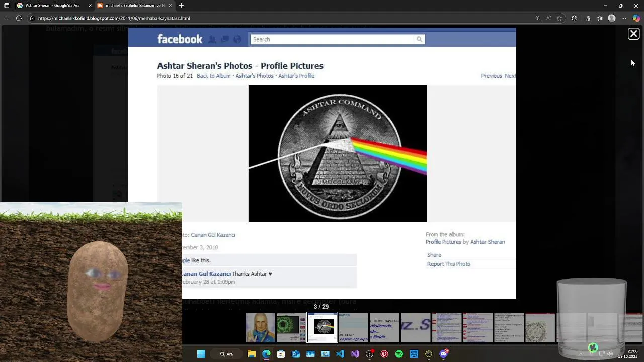
Task: Click the system tray volume icon
Action: [610, 354]
